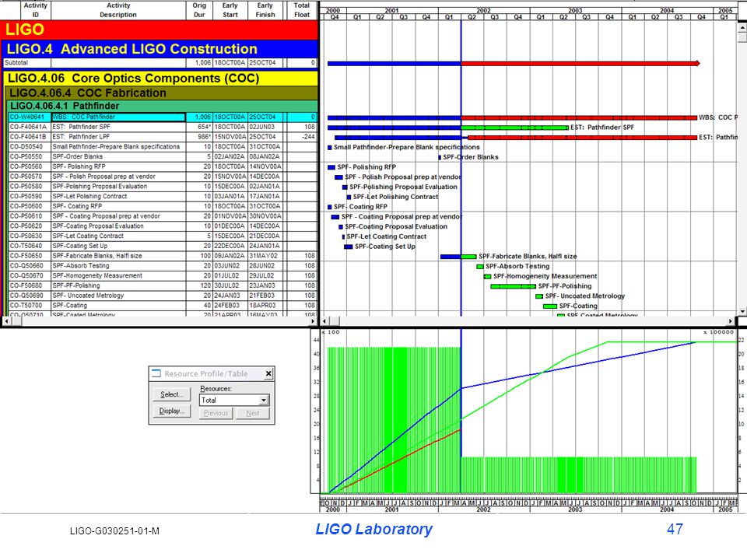Click the 2002 year header in timescale
Screen dimensions: 747x560
point(483,10)
